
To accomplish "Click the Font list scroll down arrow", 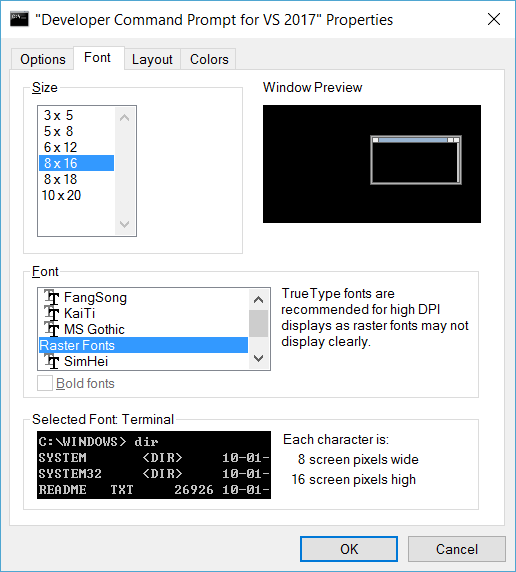I will coord(258,358).
